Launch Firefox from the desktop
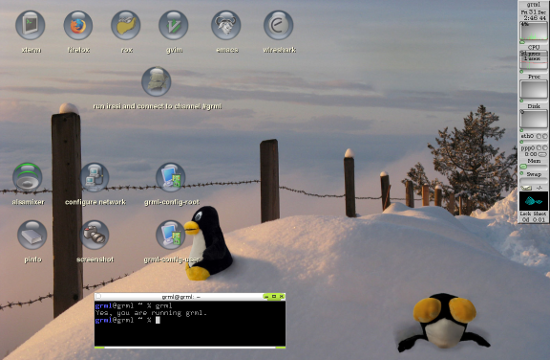The image size is (550, 360). coord(78,25)
